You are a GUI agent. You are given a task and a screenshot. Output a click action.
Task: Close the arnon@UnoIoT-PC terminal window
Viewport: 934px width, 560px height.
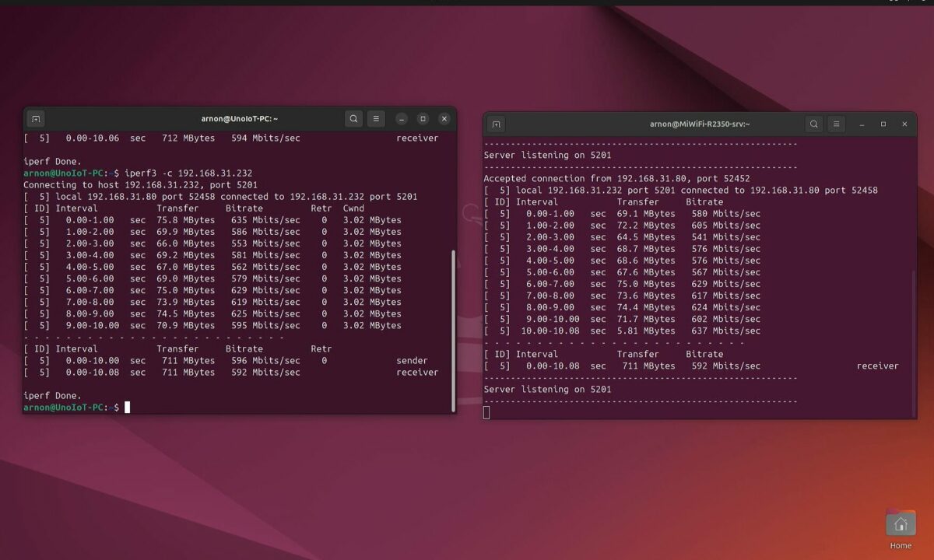[x=444, y=119]
